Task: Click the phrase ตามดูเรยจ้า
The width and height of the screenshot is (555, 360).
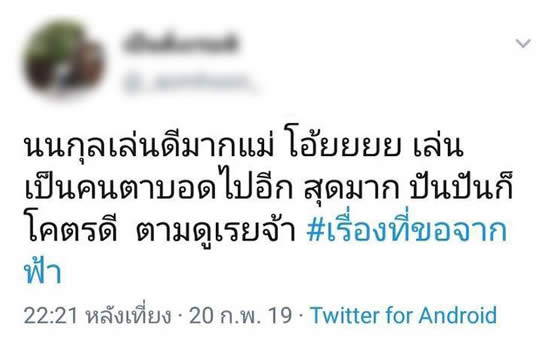Action: [x=216, y=231]
